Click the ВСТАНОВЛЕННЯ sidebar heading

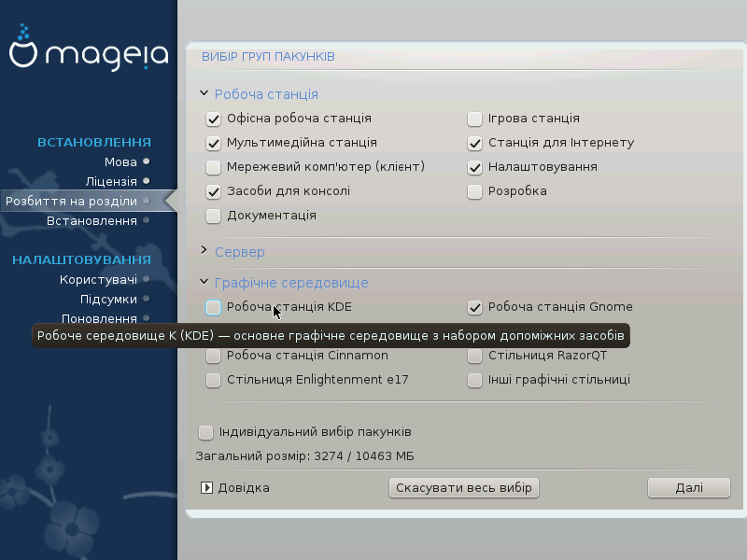pos(94,143)
